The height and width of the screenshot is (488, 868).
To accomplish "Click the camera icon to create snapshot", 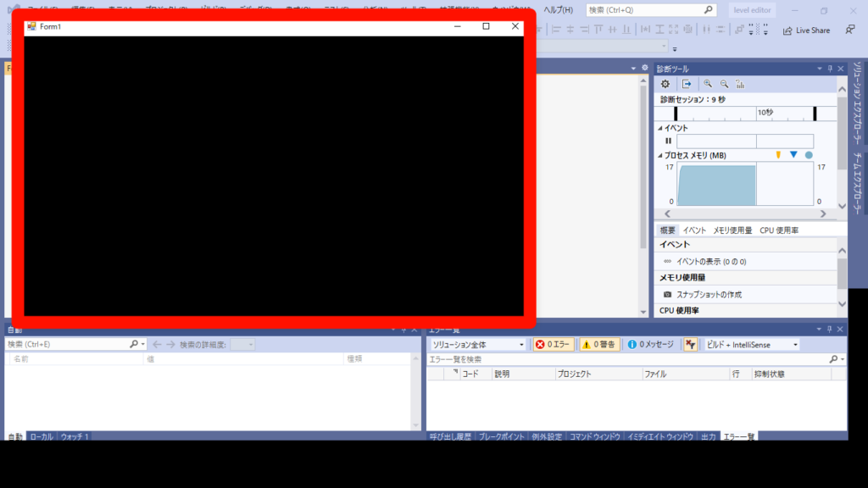I will tap(667, 294).
